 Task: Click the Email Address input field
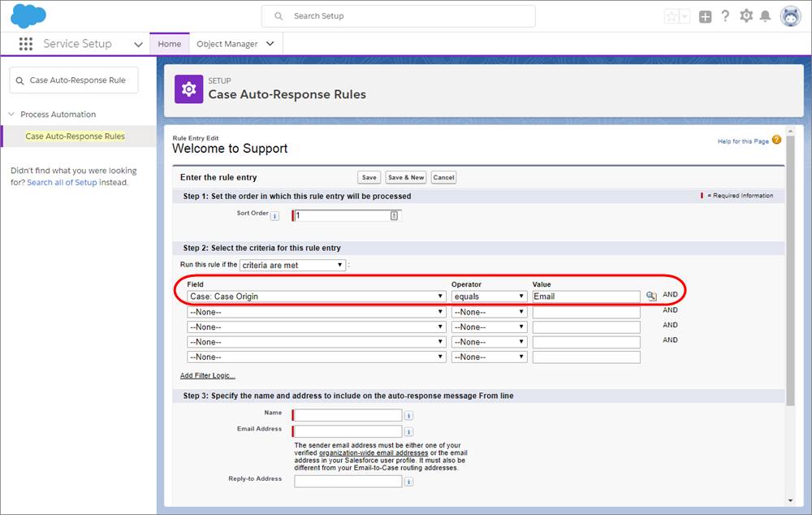[348, 431]
